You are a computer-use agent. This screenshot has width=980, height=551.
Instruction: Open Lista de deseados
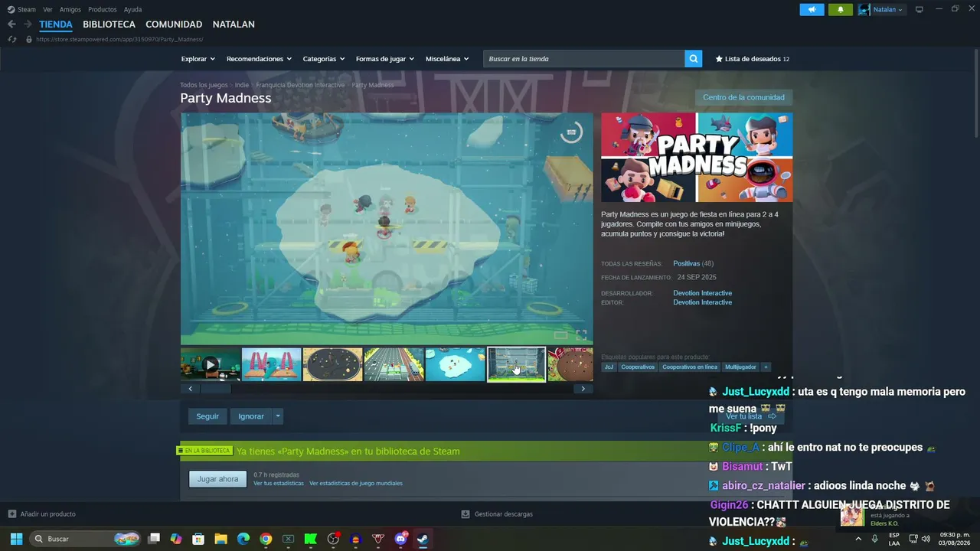click(x=753, y=59)
